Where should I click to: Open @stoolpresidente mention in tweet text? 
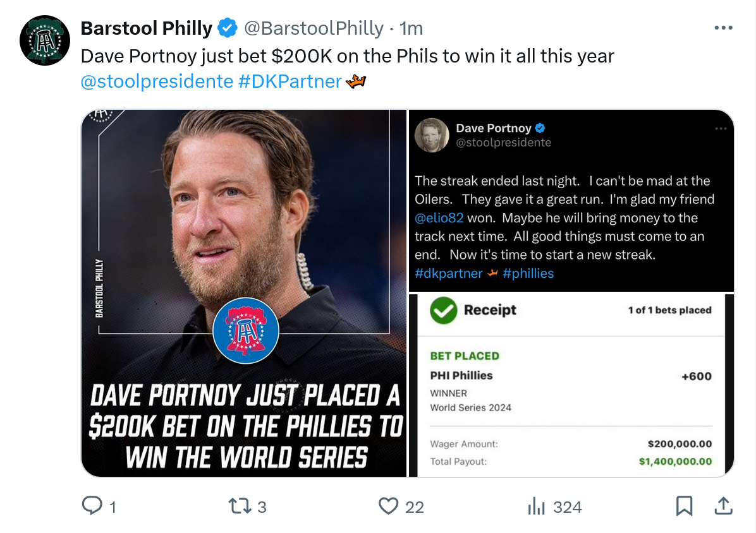[x=157, y=81]
